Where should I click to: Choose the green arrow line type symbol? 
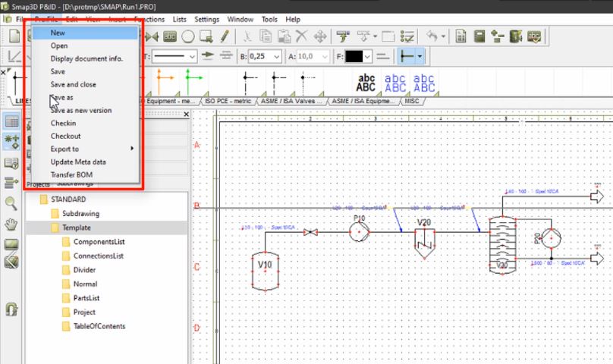[188, 77]
